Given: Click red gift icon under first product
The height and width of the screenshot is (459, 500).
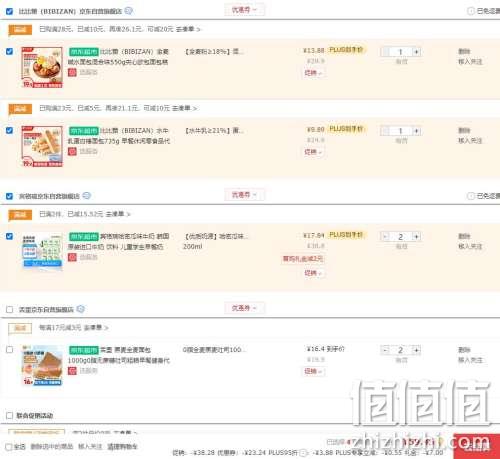Looking at the screenshot, I should [72, 72].
